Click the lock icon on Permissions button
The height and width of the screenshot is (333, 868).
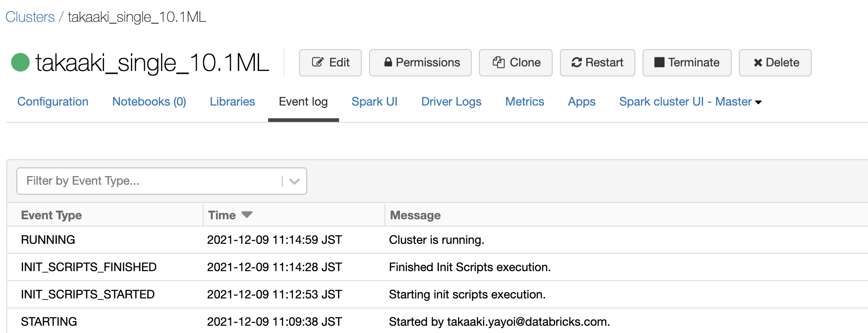388,62
